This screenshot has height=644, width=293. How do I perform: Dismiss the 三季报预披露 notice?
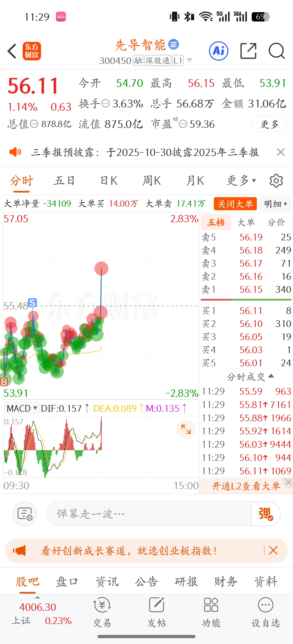click(x=281, y=152)
